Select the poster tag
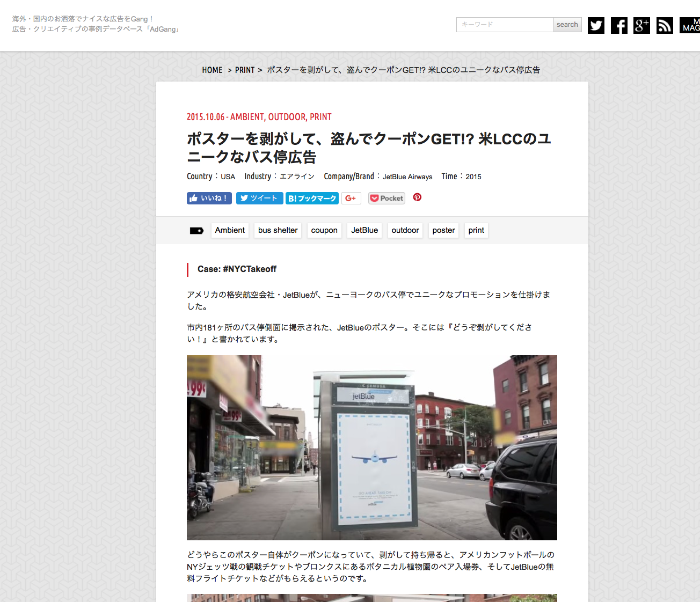 tap(443, 230)
